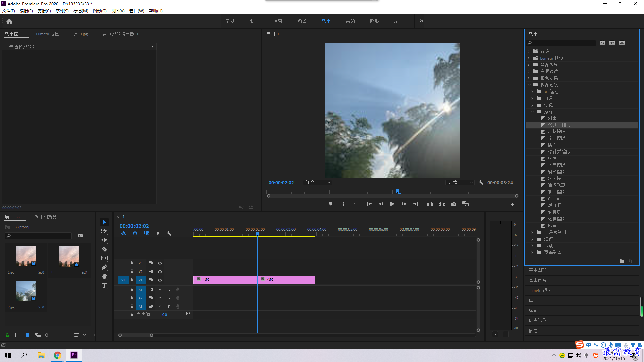644x362 pixels.
Task: Open the Lumetri 颜色 panel
Action: (x=540, y=290)
